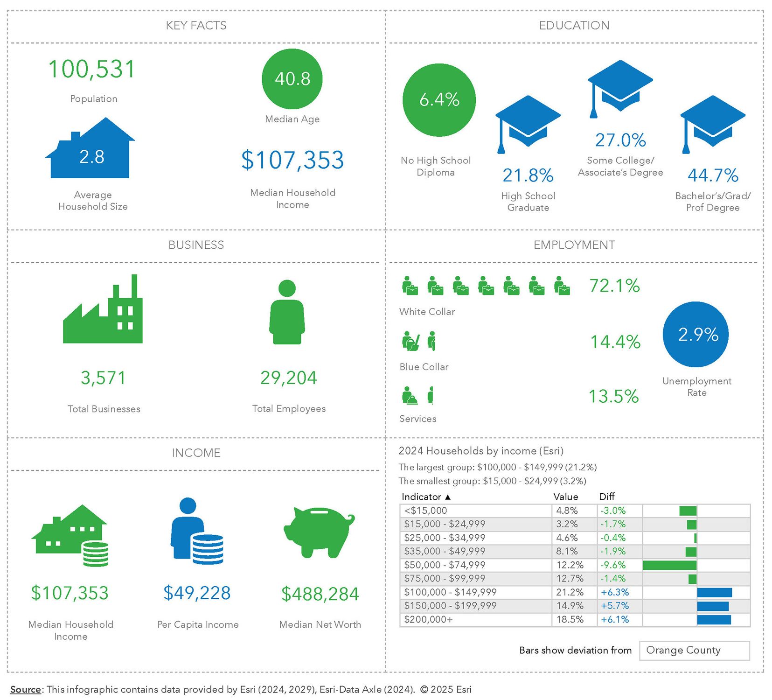This screenshot has height=700, width=772.
Task: Click the $107,353 value under Key Facts
Action: pyautogui.click(x=292, y=160)
